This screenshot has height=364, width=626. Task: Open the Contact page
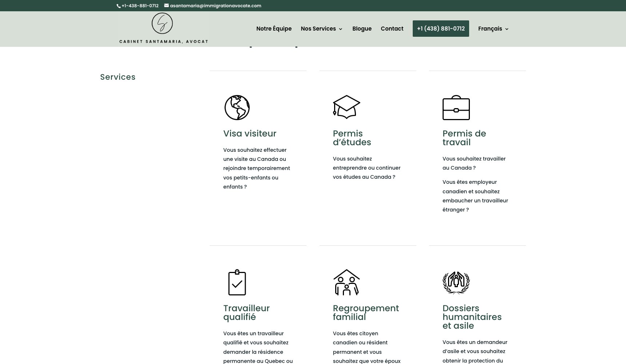[392, 28]
